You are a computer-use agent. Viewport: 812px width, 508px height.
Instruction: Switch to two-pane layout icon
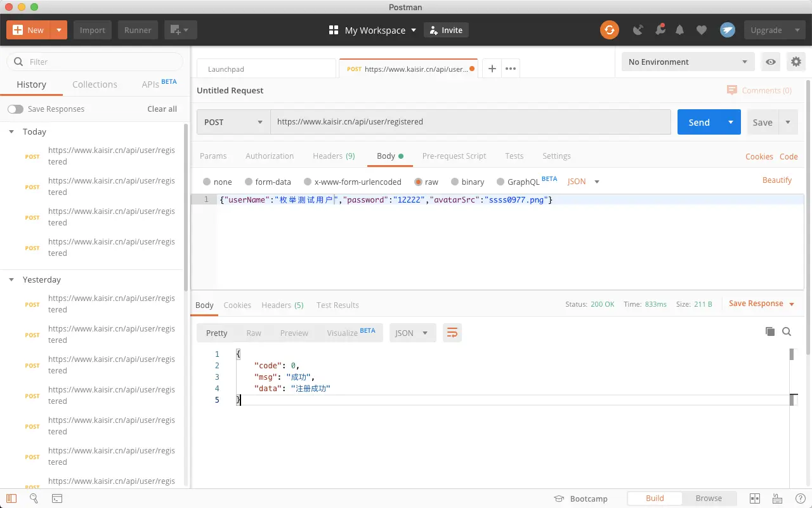pos(755,498)
